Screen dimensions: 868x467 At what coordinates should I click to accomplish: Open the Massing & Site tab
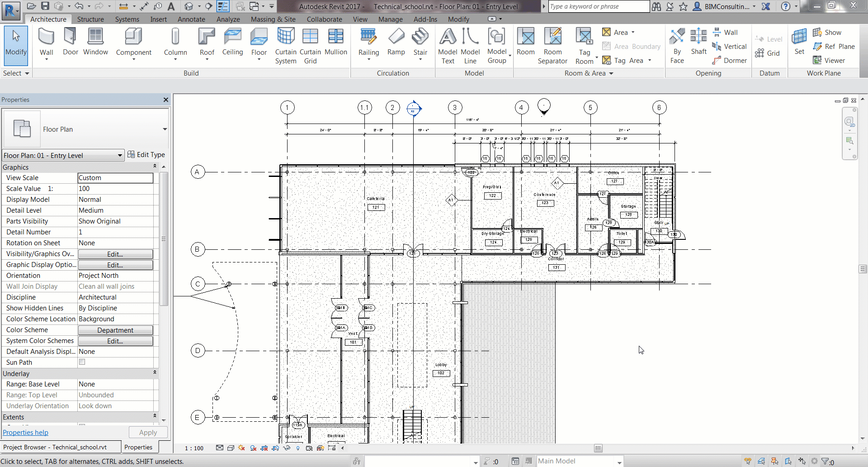[273, 19]
